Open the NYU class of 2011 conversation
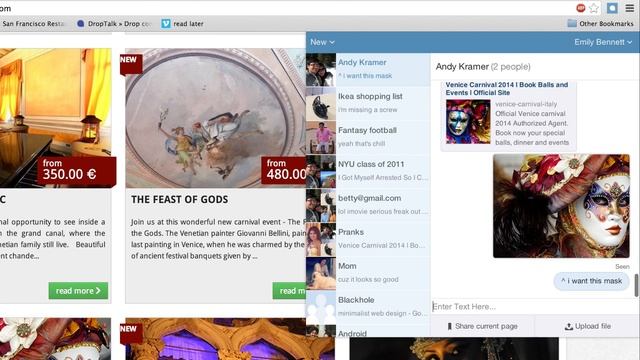 coord(368,171)
